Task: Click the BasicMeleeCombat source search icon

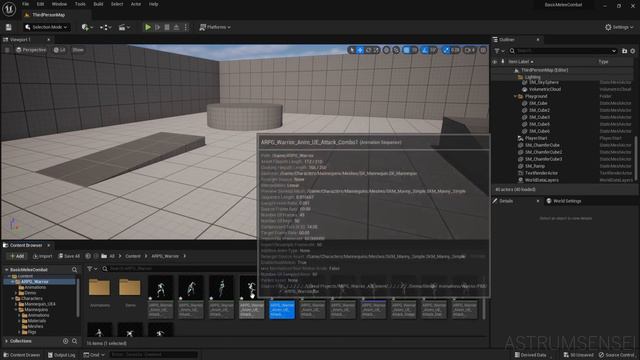Action: pyautogui.click(x=74, y=270)
